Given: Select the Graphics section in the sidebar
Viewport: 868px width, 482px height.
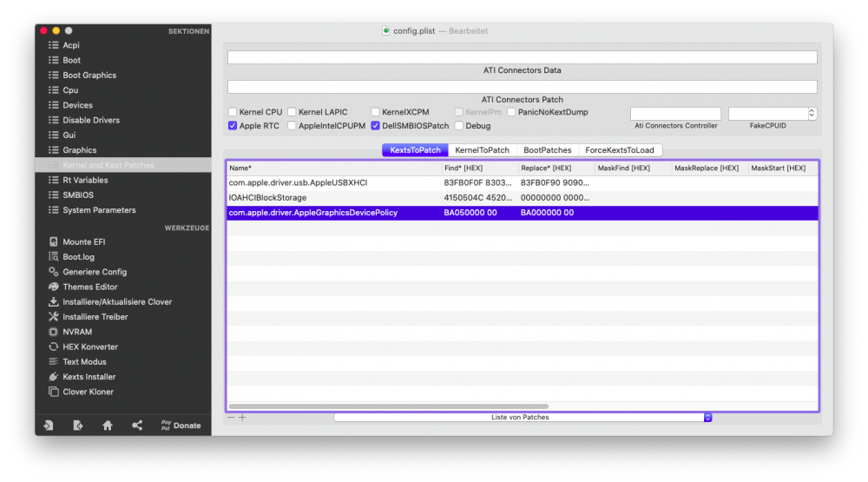Looking at the screenshot, I should coord(79,150).
